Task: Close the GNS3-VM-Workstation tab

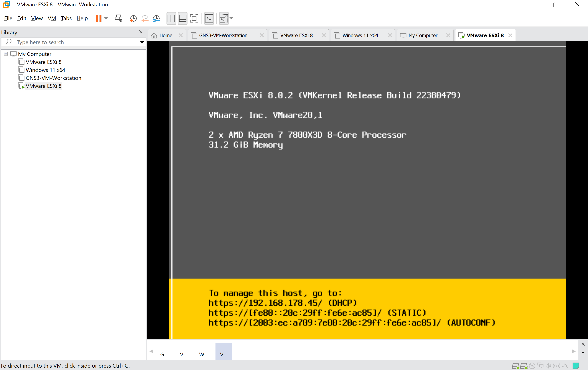Action: [262, 35]
